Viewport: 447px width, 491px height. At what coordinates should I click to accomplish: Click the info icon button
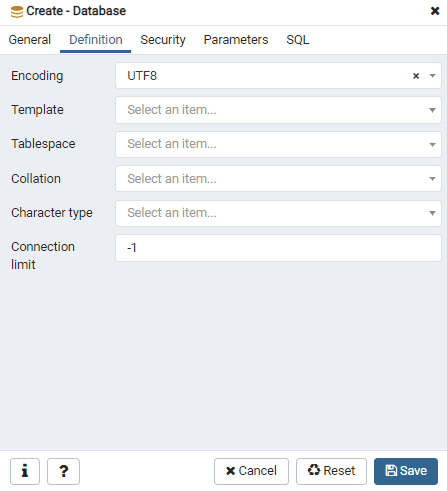pos(25,471)
